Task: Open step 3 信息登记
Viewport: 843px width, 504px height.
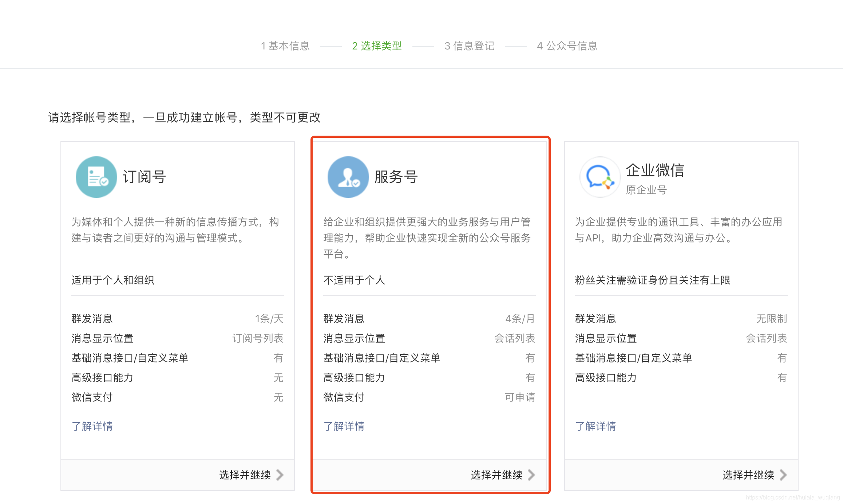Action: click(x=470, y=46)
